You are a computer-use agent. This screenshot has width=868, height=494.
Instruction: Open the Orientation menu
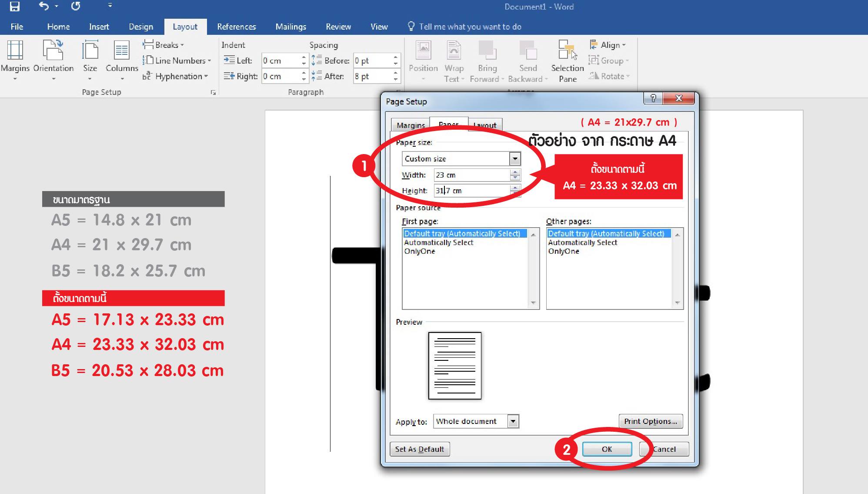pos(53,61)
